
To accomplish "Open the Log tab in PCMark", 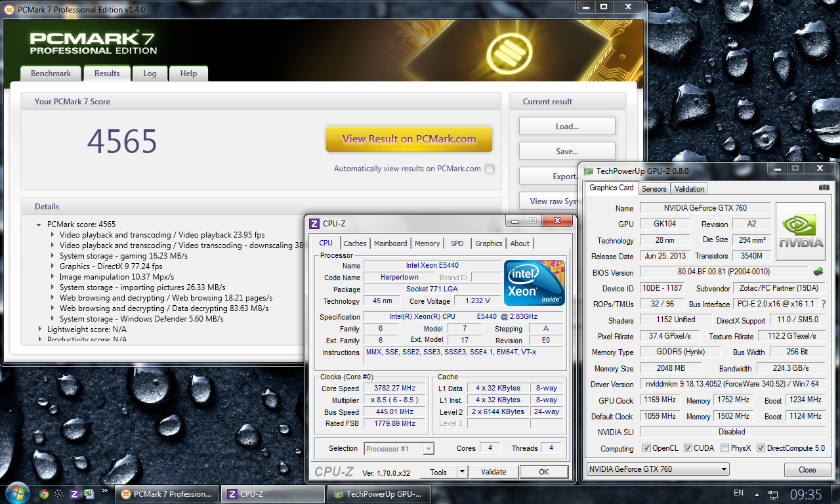I will tap(150, 73).
